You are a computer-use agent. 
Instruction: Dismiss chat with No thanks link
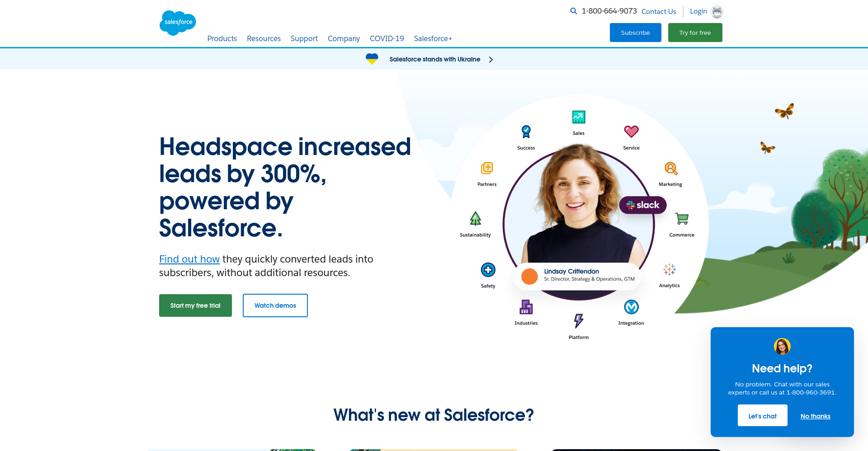coord(816,416)
